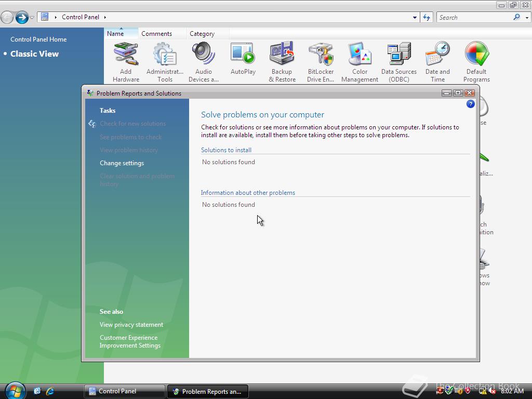Viewport: 532px width, 399px height.
Task: Click the taskbar clock showing 8:02 AM
Action: pos(512,391)
